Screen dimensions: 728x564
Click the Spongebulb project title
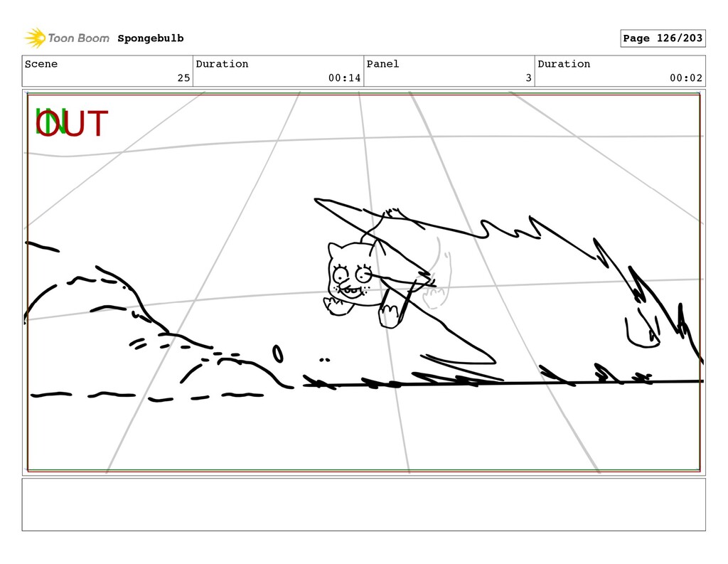click(151, 38)
